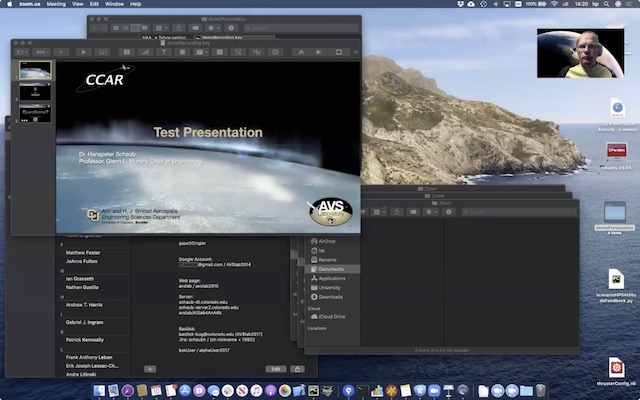Open the 80% zoom dropdown in Keynote
Image resolution: width=640 pixels, height=400 pixels.
click(x=41, y=52)
